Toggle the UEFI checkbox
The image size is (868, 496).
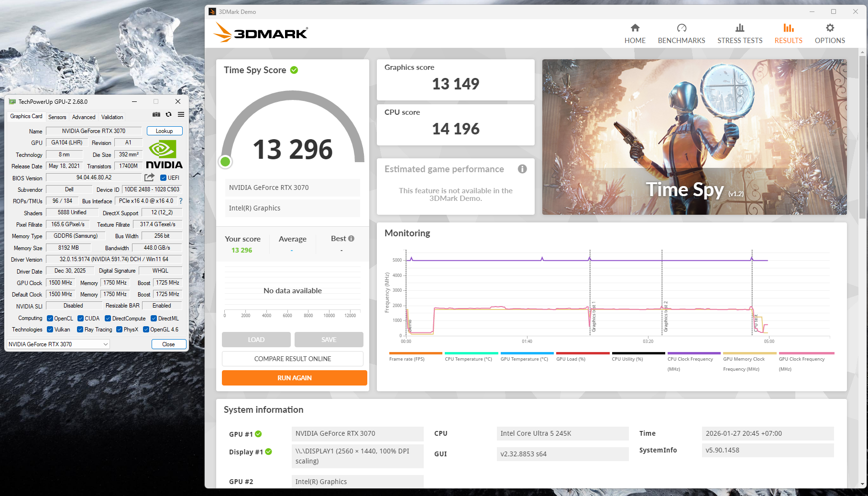coord(163,178)
